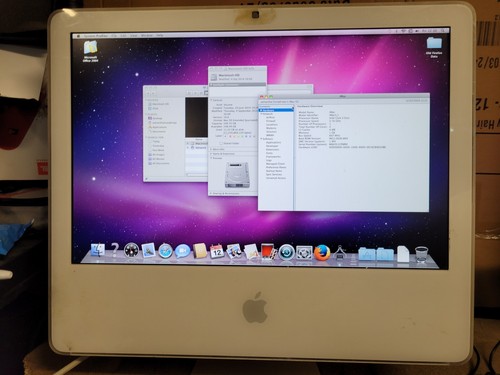
Task: Open the Help menu in menu bar
Action: pos(160,35)
